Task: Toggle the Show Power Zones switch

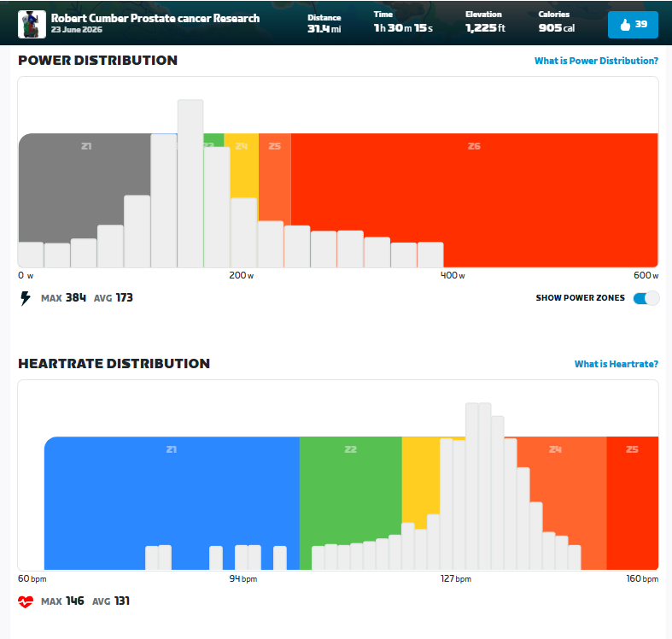Action: [646, 298]
